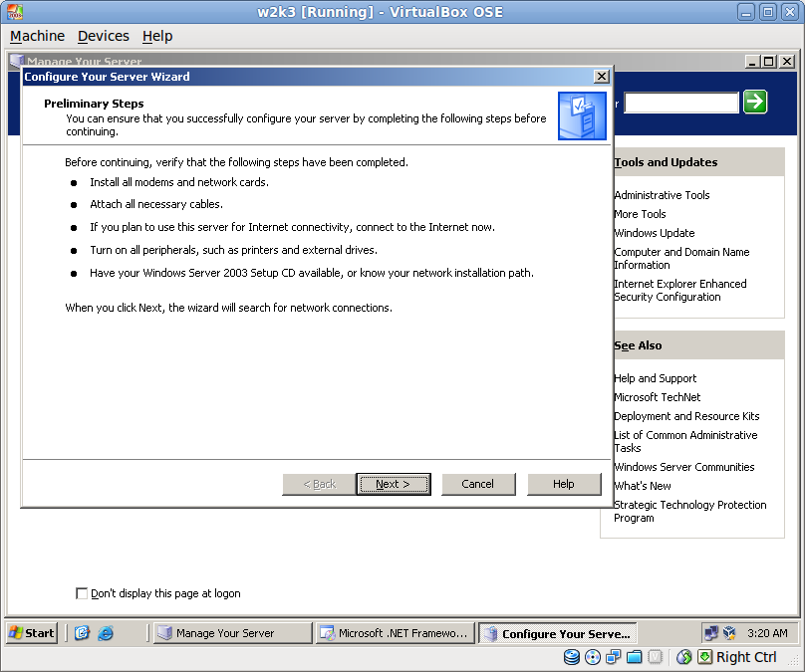Open the Machine menu

(38, 36)
